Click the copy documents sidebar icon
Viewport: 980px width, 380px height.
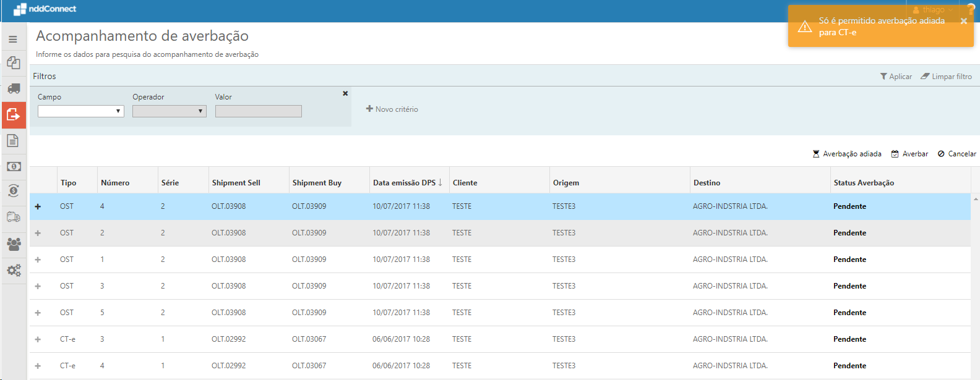[x=14, y=63]
